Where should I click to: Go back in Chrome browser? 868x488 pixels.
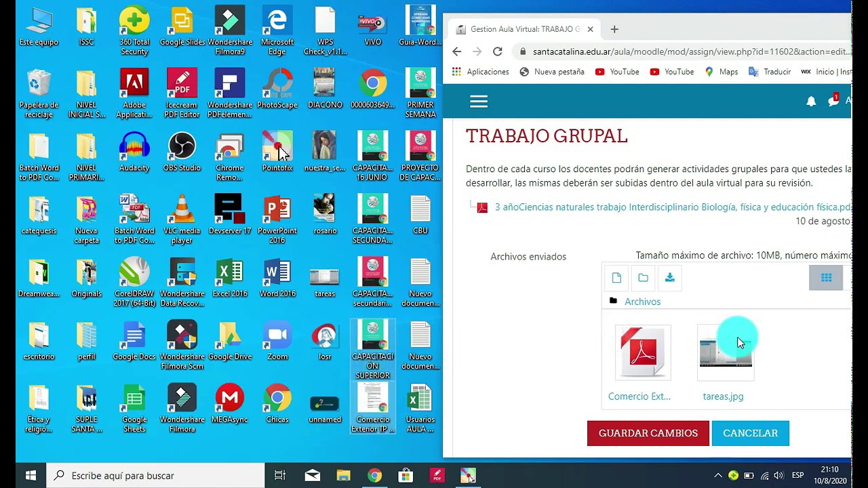point(456,52)
